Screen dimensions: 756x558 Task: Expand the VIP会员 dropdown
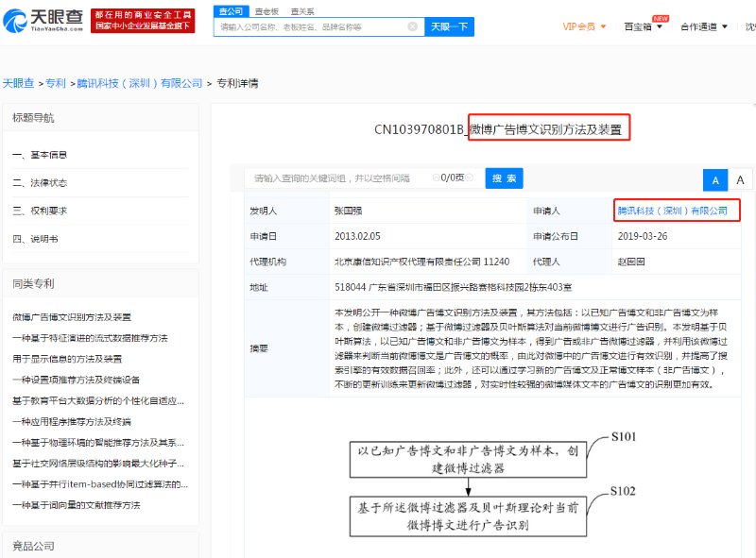pyautogui.click(x=584, y=26)
